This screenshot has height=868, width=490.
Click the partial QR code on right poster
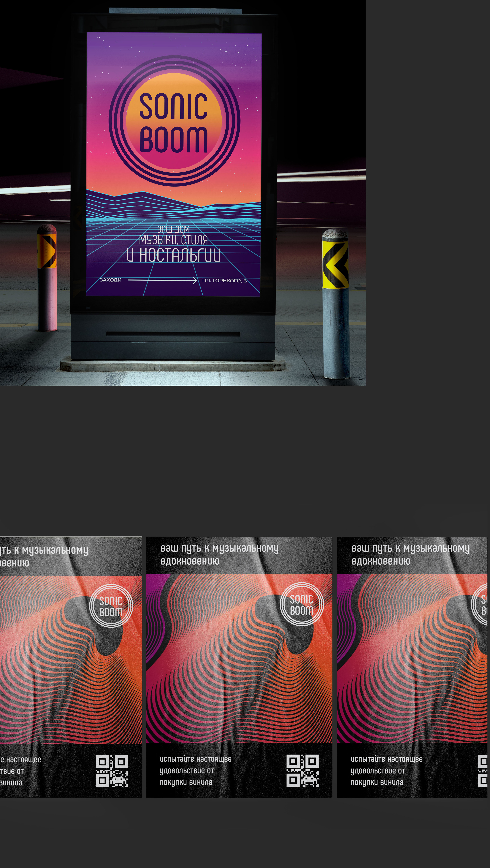point(483,771)
